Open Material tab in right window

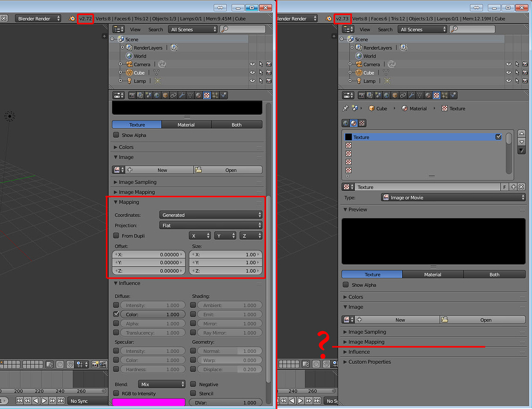point(428,96)
